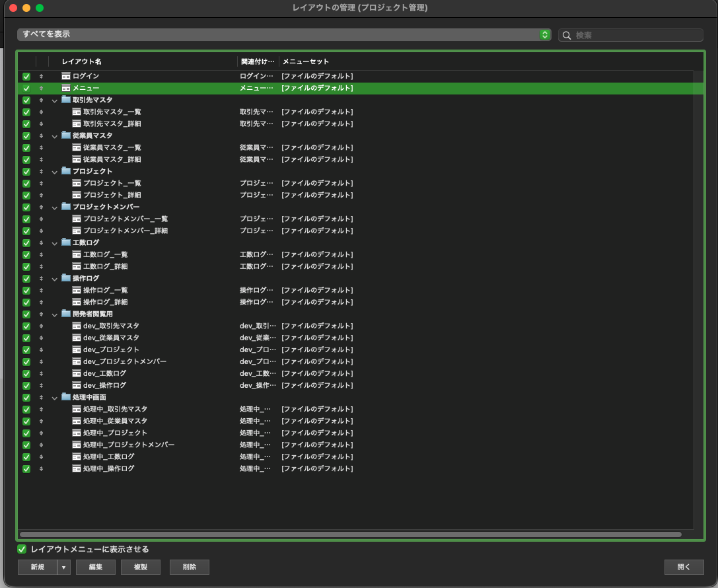The width and height of the screenshot is (718, 588).
Task: Click the folder icon for 取引先マスタ
Action: [66, 99]
